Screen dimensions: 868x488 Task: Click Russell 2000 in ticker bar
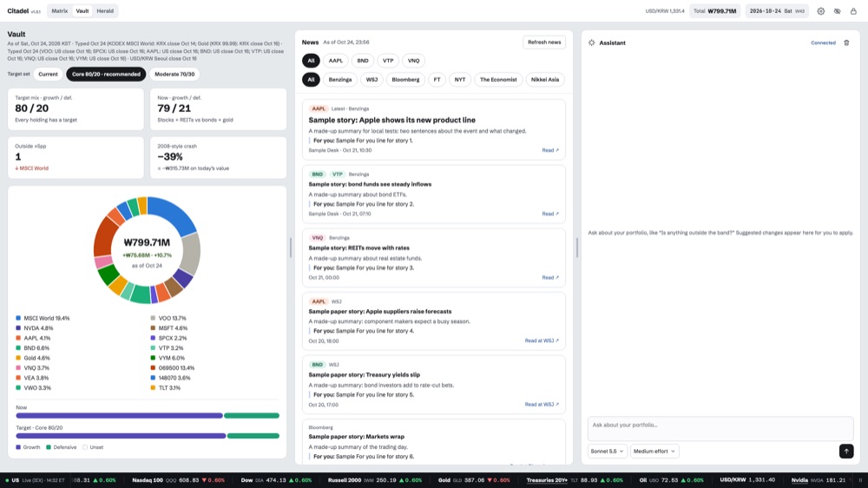pos(374,480)
